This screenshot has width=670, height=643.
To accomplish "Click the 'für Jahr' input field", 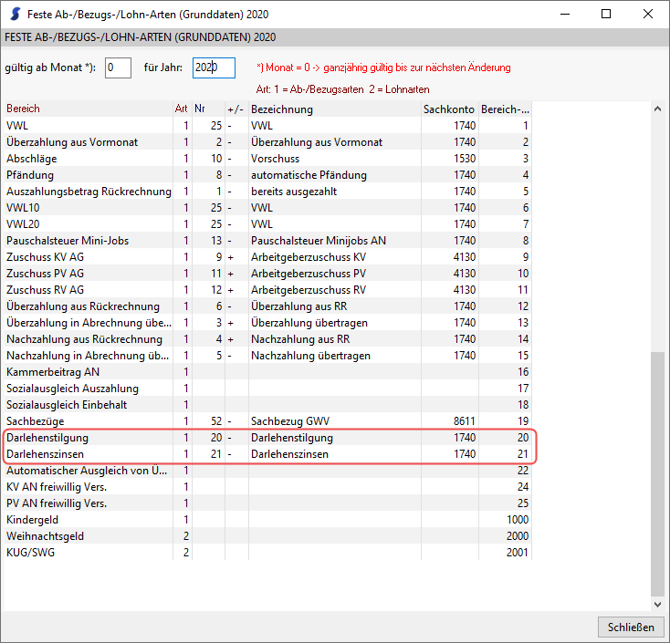I will pyautogui.click(x=214, y=68).
